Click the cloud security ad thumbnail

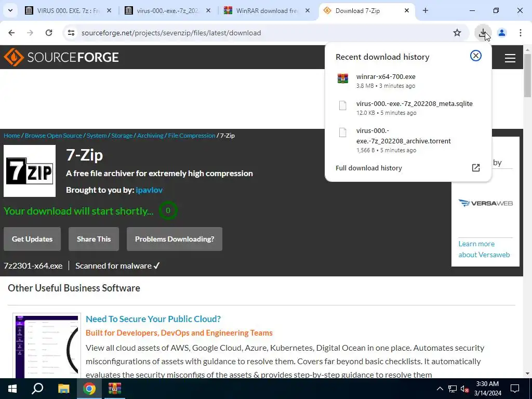click(47, 346)
